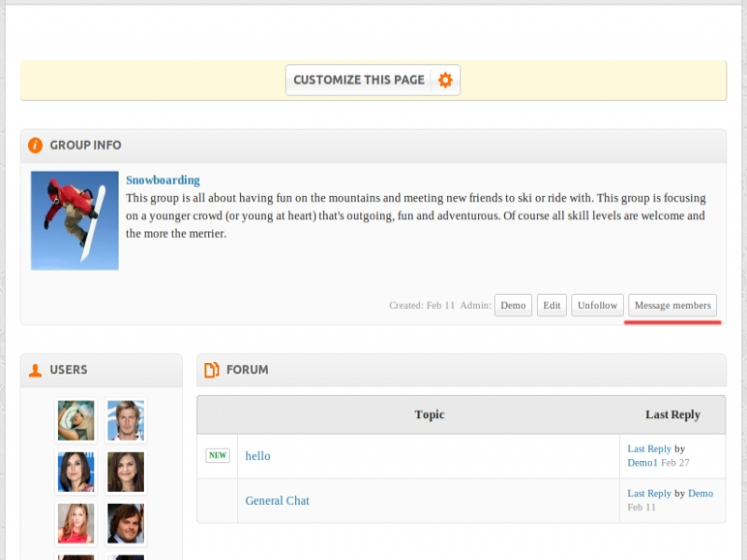View Demo1 user profile link
747x560 pixels.
[x=642, y=463]
